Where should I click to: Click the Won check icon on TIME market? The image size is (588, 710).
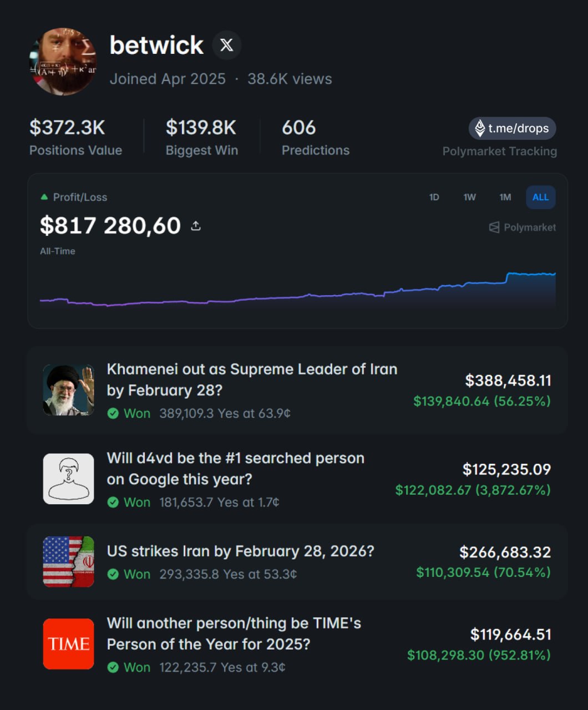(113, 667)
